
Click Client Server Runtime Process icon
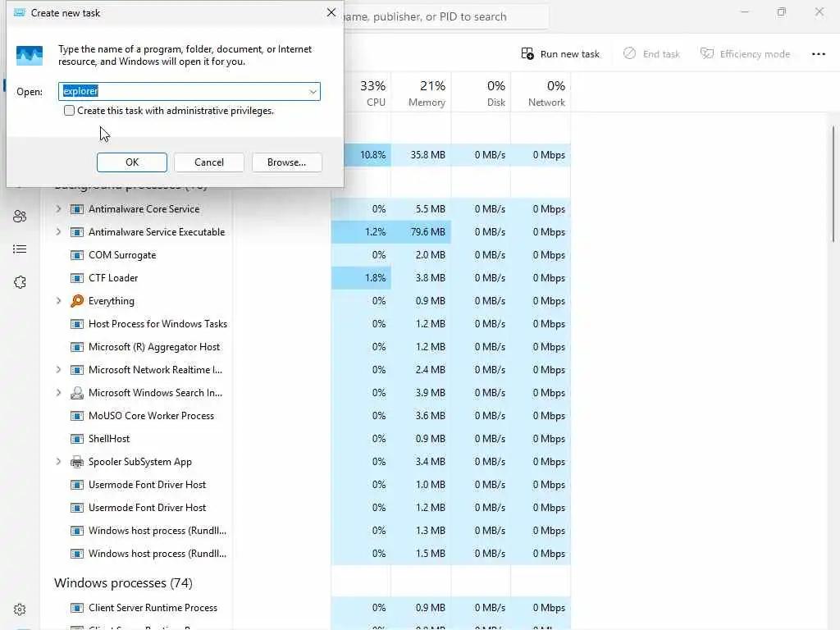(x=77, y=608)
